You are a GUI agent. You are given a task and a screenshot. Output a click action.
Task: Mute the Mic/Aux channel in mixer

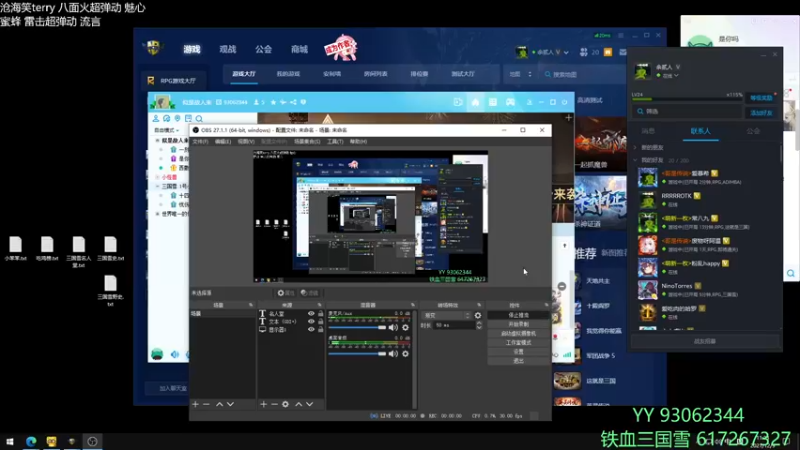pyautogui.click(x=393, y=328)
